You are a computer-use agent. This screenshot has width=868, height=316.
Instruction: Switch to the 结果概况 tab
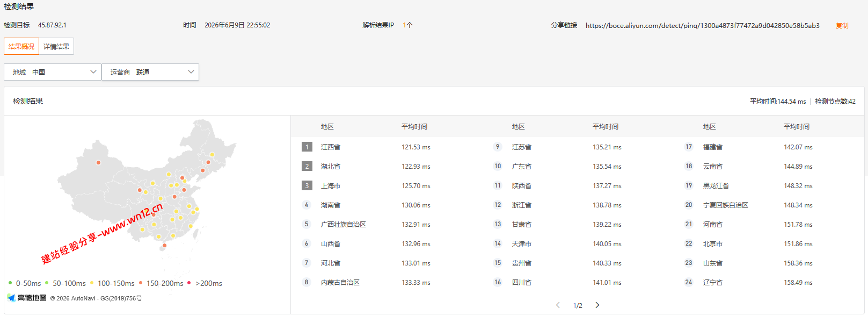click(x=21, y=46)
